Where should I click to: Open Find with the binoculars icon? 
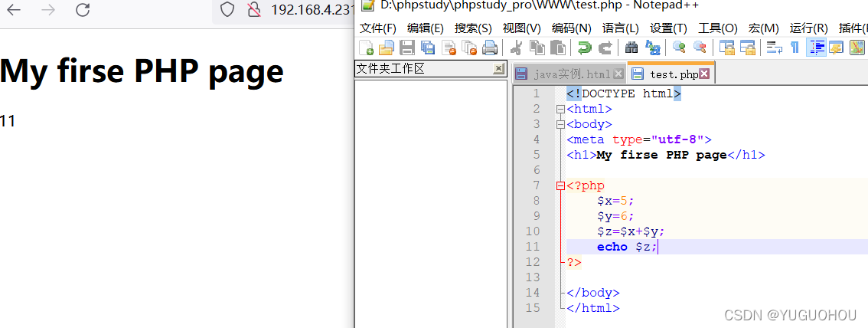coord(631,48)
